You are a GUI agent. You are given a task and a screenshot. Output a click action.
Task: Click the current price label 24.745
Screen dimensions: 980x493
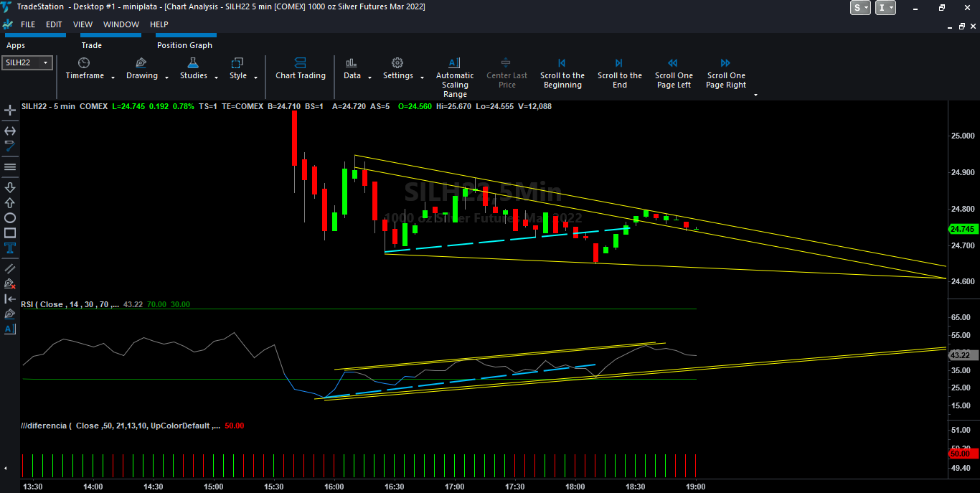[x=963, y=229]
